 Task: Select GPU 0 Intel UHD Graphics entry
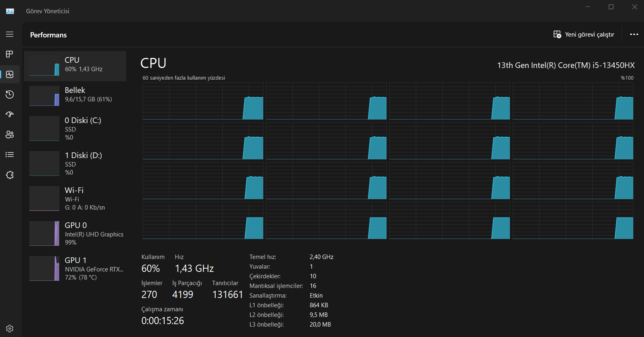75,234
